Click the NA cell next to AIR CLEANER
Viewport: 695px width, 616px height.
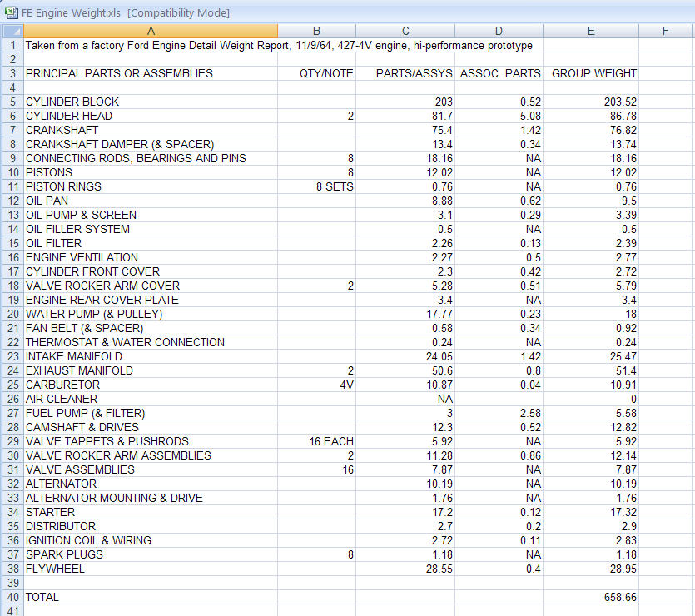405,399
